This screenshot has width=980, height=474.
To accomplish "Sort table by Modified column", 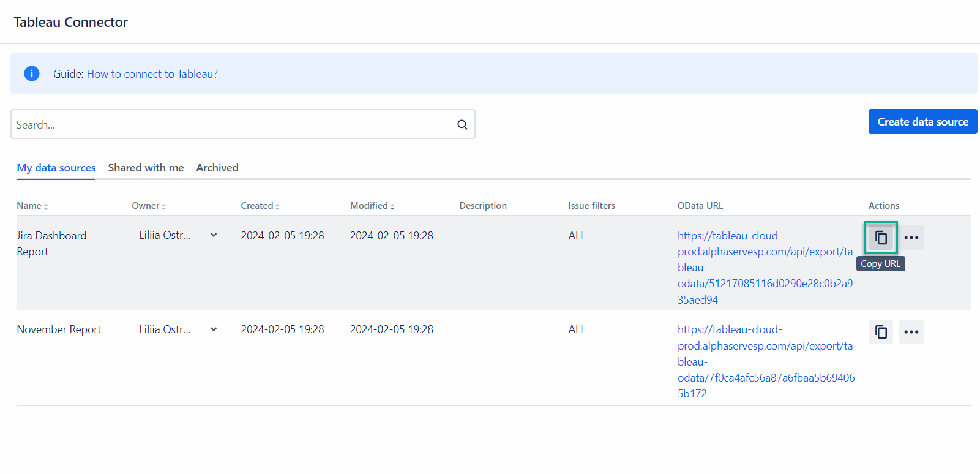I will (x=372, y=206).
